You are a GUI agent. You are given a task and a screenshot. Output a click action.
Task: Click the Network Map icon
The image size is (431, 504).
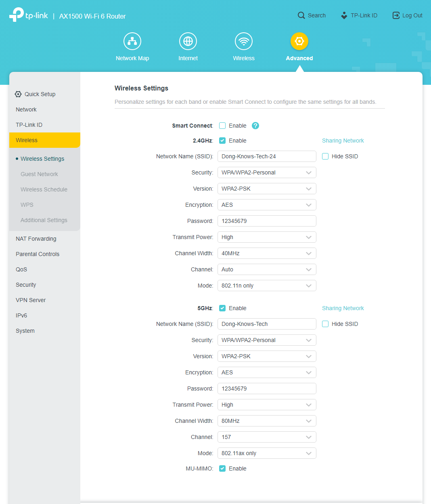[x=132, y=41]
